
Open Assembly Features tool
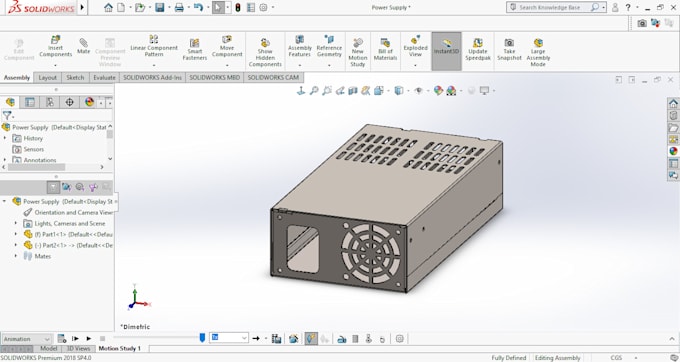tap(300, 46)
